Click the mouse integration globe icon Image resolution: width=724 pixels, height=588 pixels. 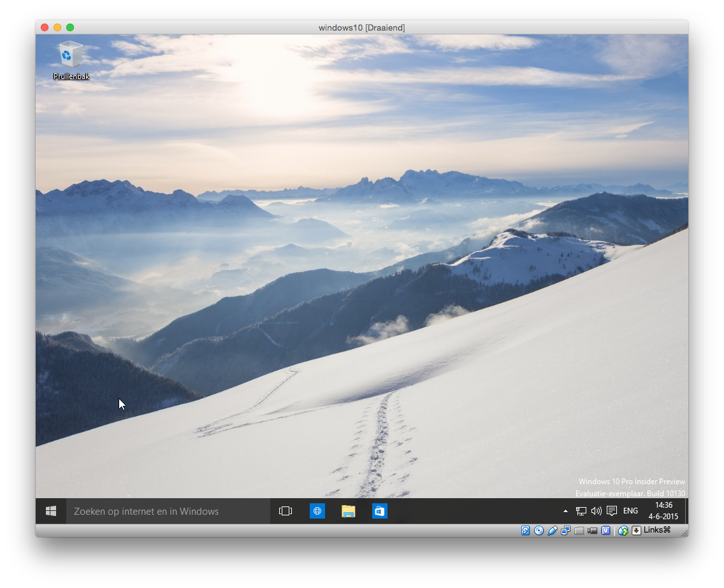(x=623, y=531)
